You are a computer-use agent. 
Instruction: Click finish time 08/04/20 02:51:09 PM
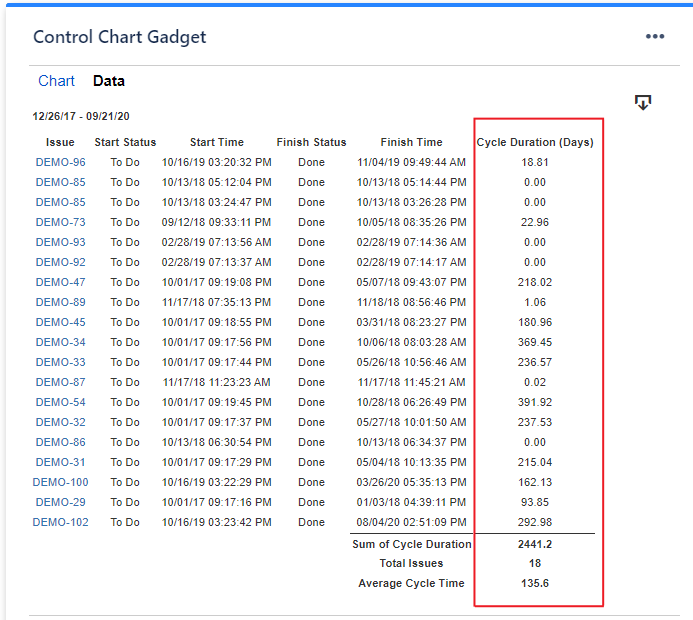click(x=411, y=522)
